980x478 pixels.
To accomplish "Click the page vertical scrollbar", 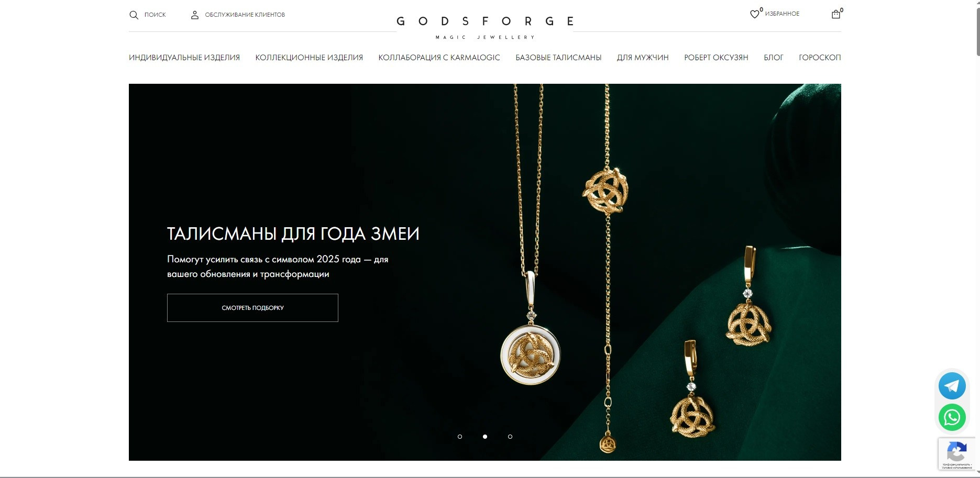I will point(977,239).
